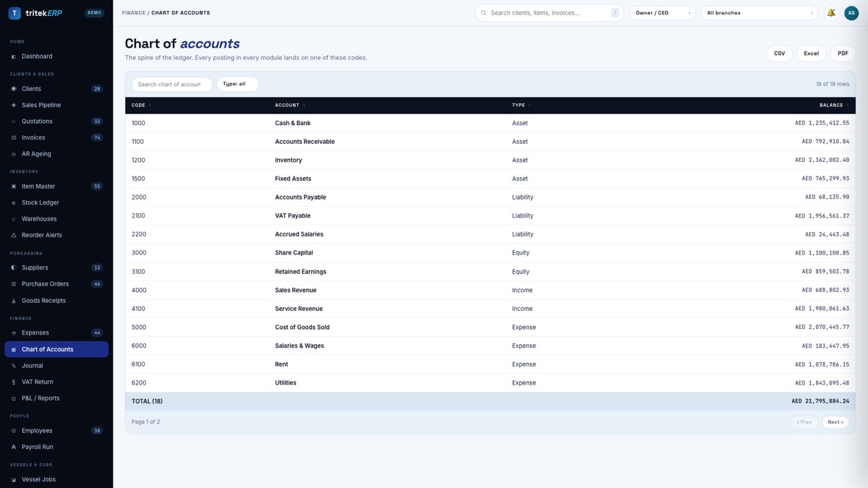868x488 pixels.
Task: Focus the Search chart of accounts field
Action: coord(172,84)
